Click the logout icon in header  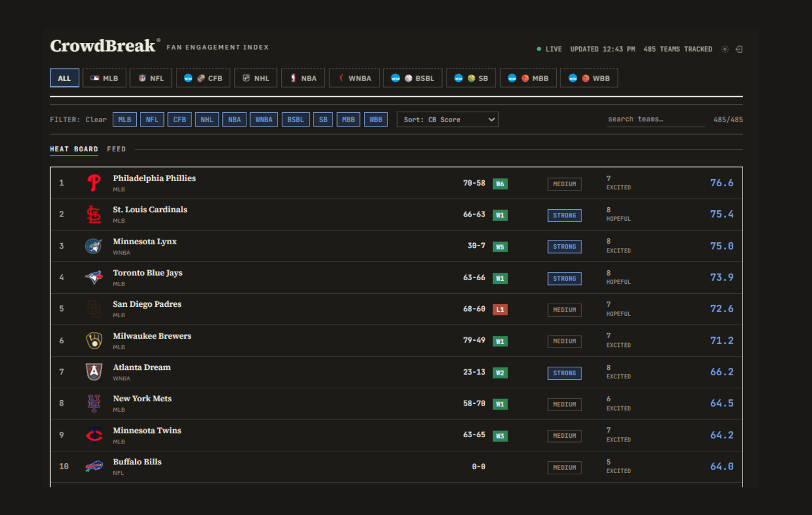click(739, 49)
